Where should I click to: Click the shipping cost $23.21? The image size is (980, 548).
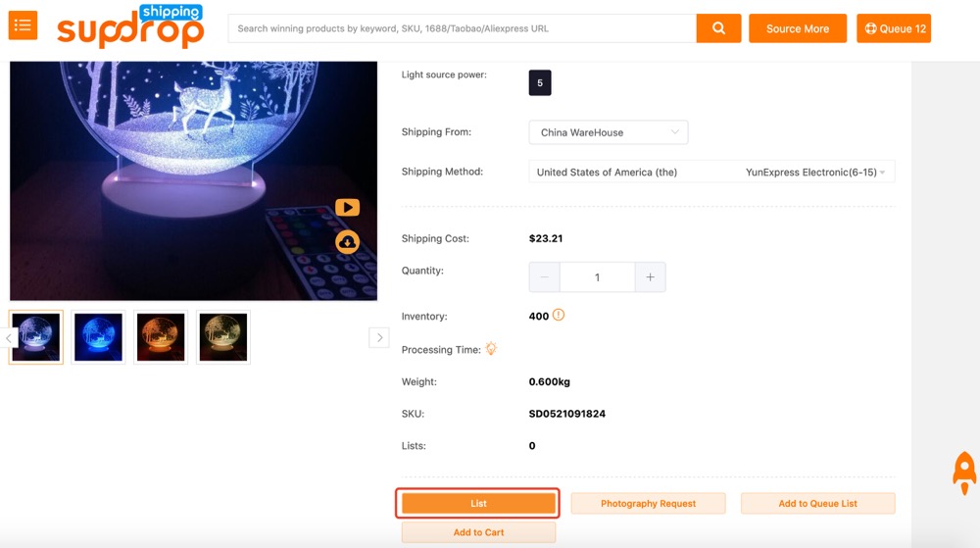(546, 238)
